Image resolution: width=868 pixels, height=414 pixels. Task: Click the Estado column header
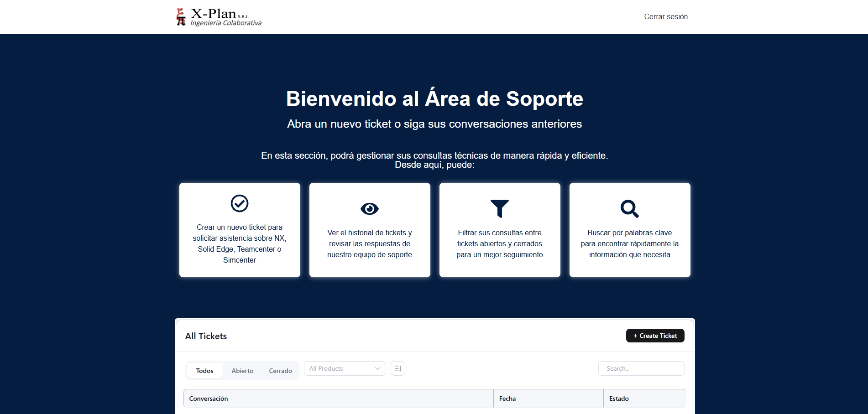click(x=619, y=398)
